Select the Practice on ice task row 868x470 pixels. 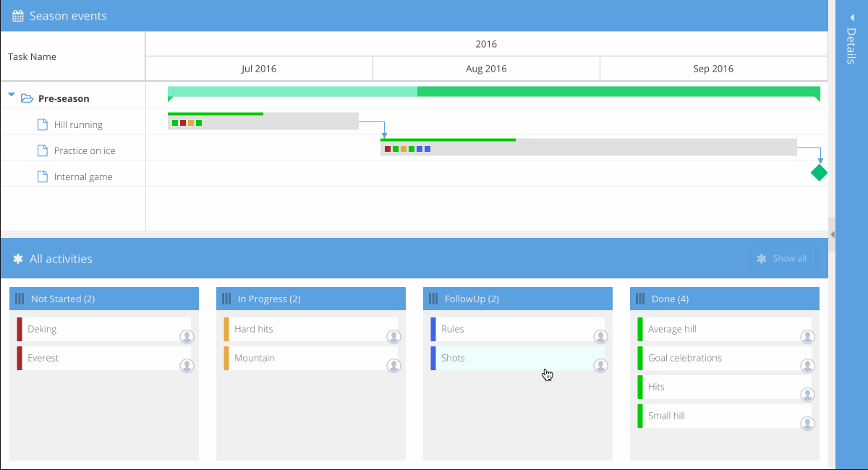84,150
